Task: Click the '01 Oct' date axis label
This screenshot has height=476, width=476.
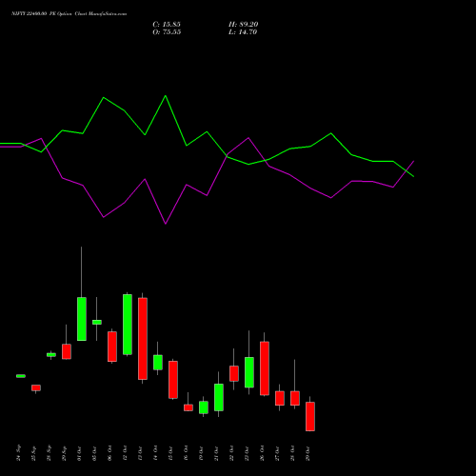Action: click(x=79, y=453)
